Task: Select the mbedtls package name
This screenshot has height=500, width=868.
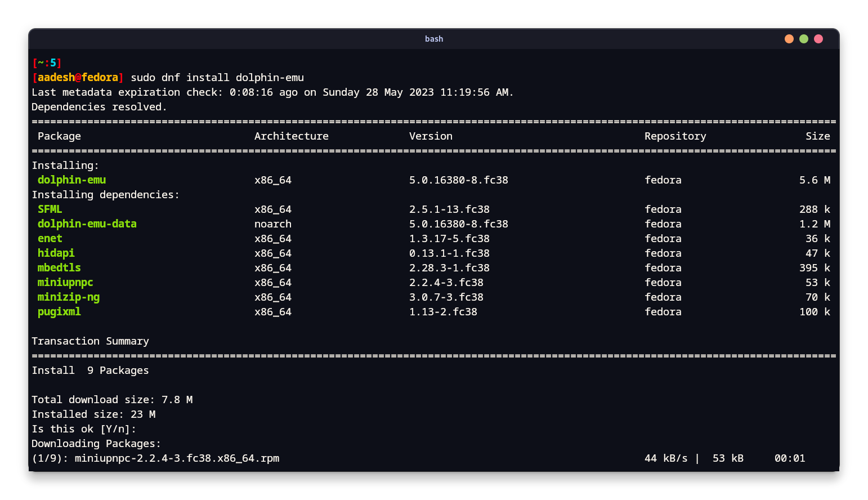Action: 59,267
